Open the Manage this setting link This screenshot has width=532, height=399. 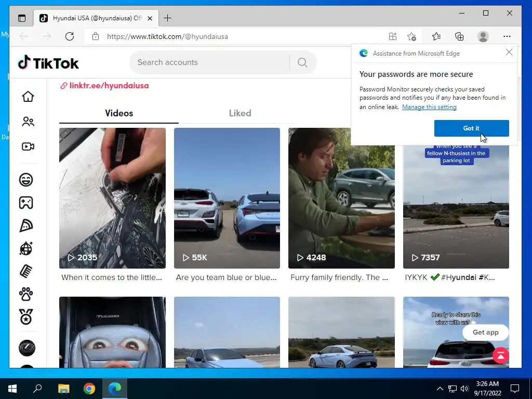tap(429, 107)
